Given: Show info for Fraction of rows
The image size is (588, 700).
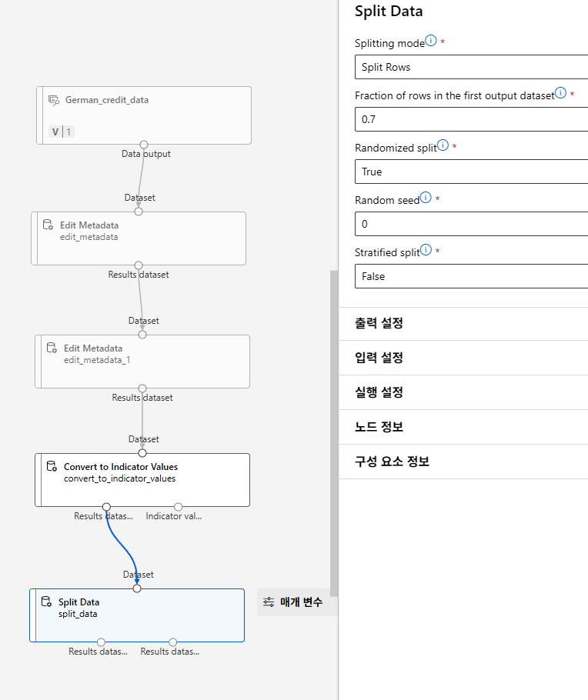Looking at the screenshot, I should tap(560, 93).
